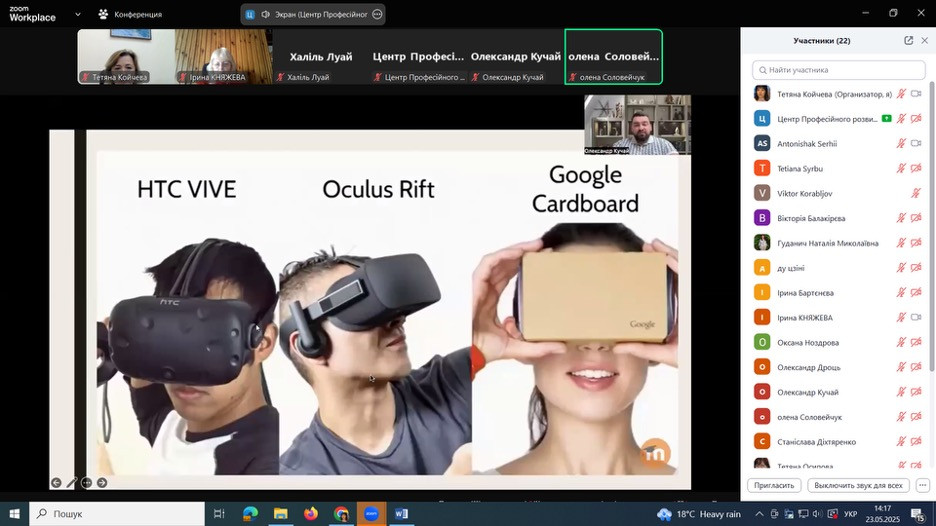Viewport: 936px width, 526px height.
Task: Select Ірина Бартєнєва participant name
Action: pos(805,293)
